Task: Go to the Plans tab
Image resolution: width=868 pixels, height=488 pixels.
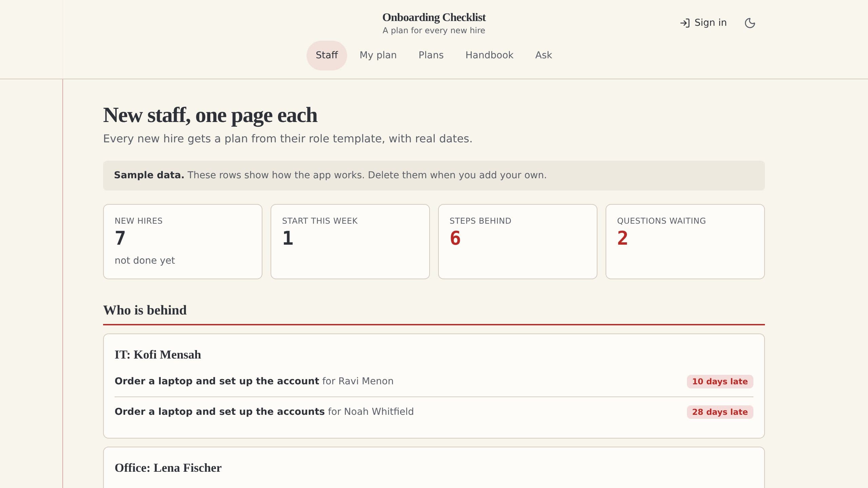Action: pyautogui.click(x=431, y=55)
